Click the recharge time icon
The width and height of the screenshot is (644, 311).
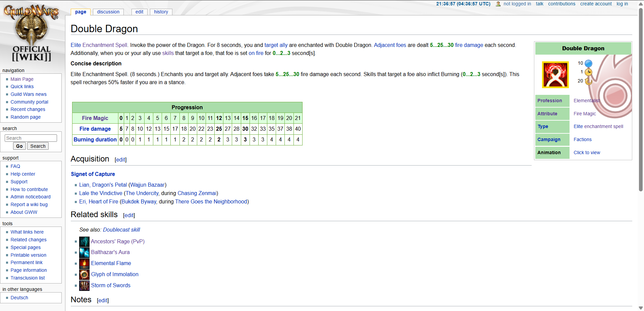pyautogui.click(x=588, y=81)
